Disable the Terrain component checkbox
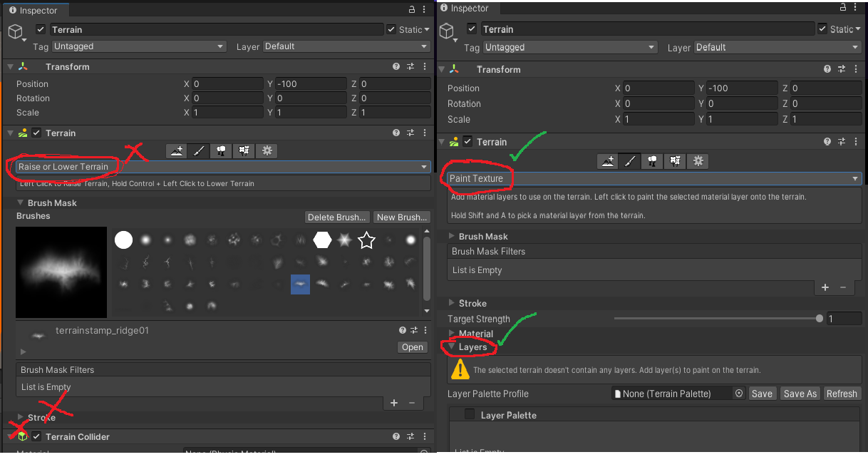Image resolution: width=868 pixels, height=462 pixels. (x=35, y=133)
